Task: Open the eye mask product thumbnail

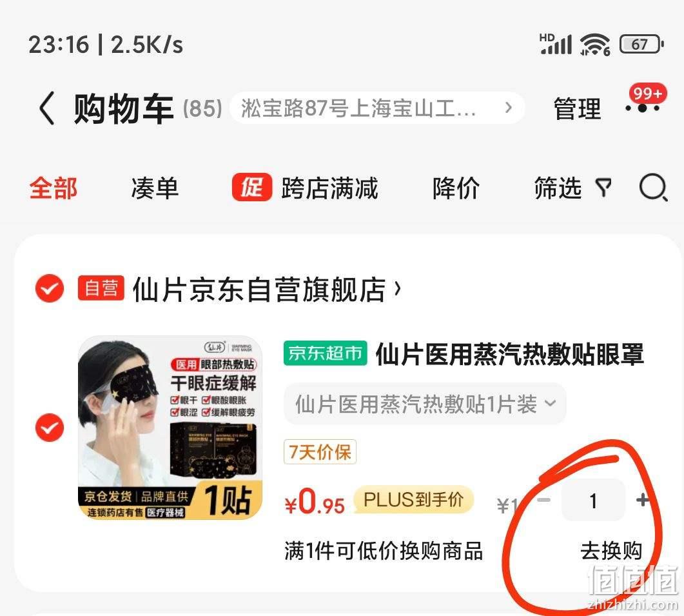Action: pyautogui.click(x=170, y=428)
